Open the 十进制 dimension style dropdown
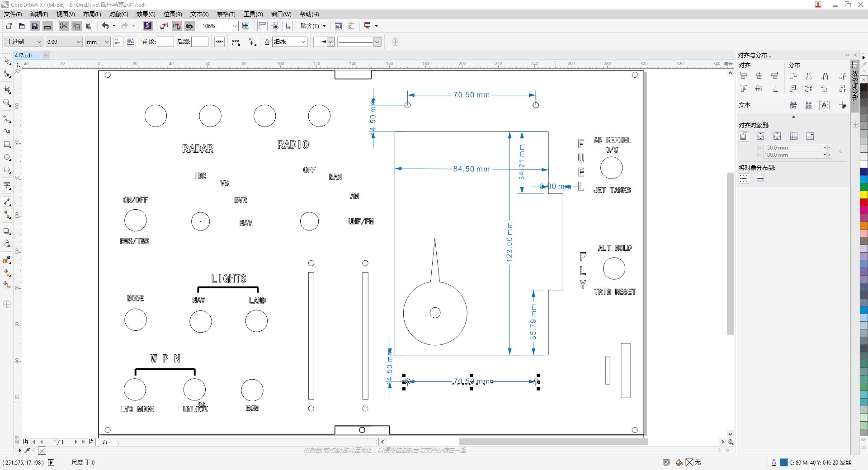 (24, 42)
